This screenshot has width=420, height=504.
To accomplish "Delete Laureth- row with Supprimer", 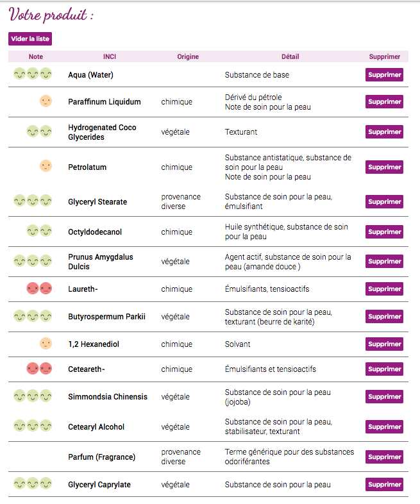I will coord(384,289).
